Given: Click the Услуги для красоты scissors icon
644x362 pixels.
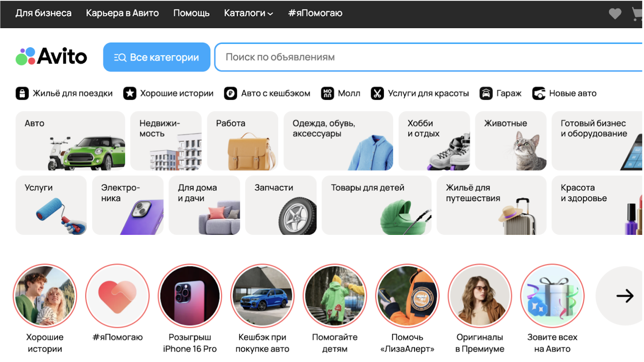Looking at the screenshot, I should tap(377, 93).
